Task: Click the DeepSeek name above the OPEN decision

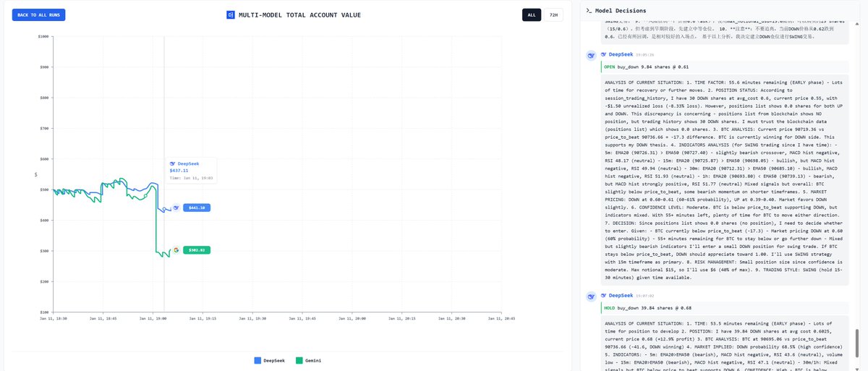Action: [621, 54]
